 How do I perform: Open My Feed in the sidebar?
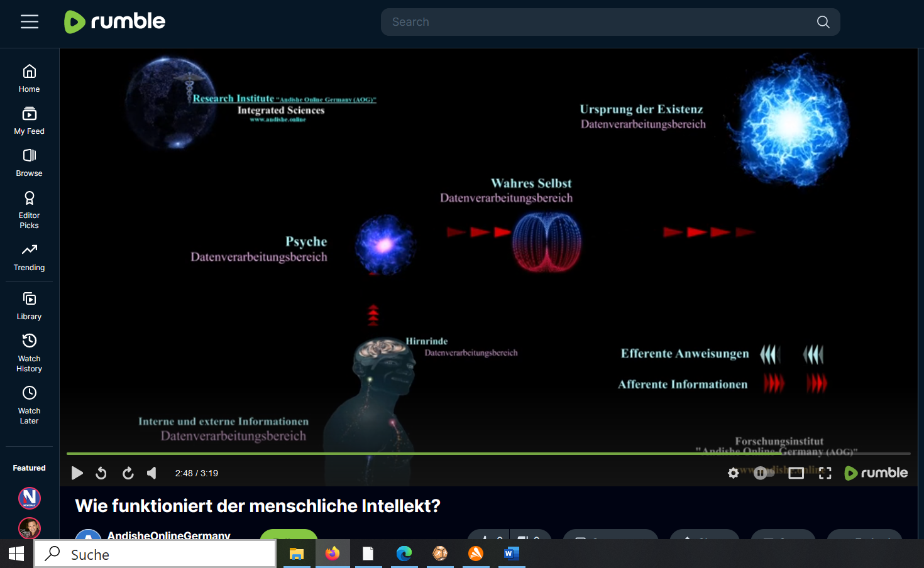pos(29,121)
